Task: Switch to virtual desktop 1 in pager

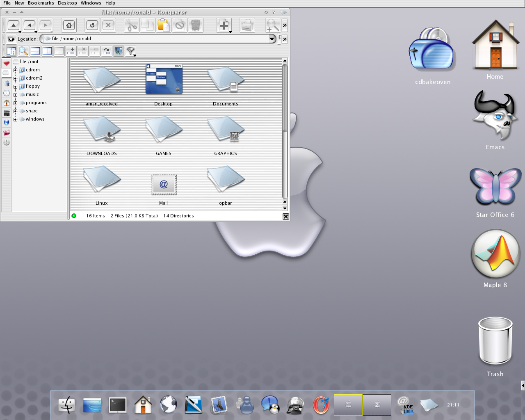Action: click(348, 405)
